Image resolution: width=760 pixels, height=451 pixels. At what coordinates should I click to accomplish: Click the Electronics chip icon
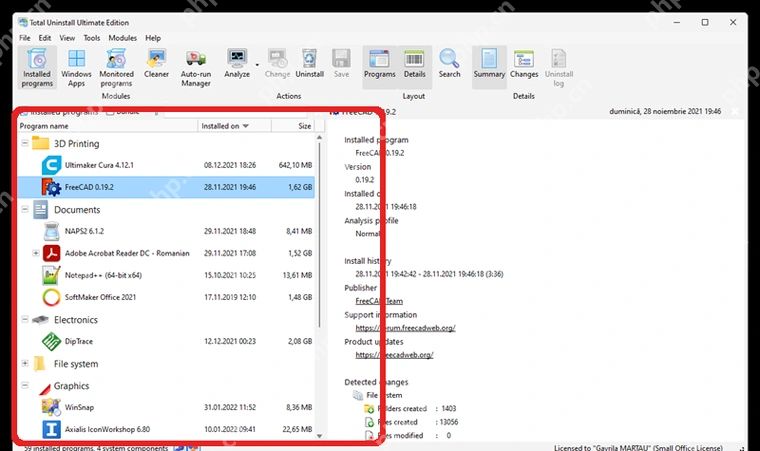pos(40,320)
